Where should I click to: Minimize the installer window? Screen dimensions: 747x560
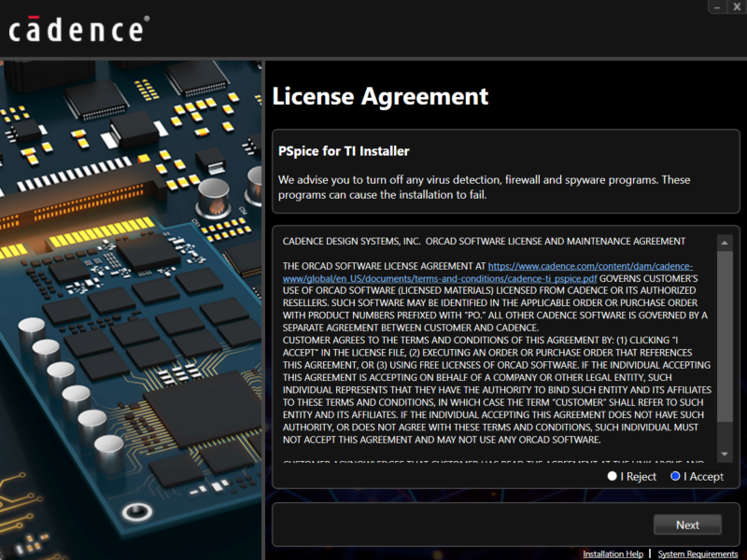click(x=717, y=7)
